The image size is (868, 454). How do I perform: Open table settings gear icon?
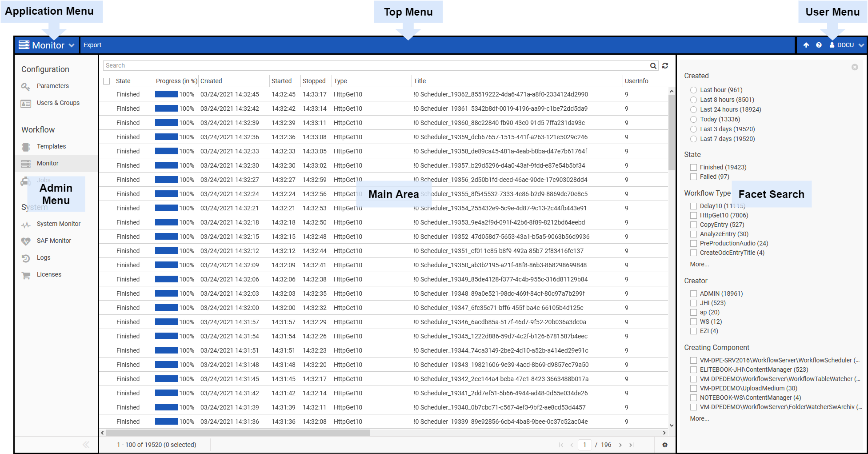point(665,445)
